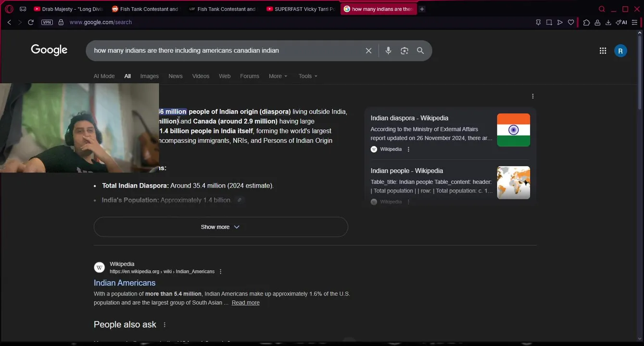The image size is (644, 346).
Task: Click the link chip after India's Population
Action: point(240,200)
